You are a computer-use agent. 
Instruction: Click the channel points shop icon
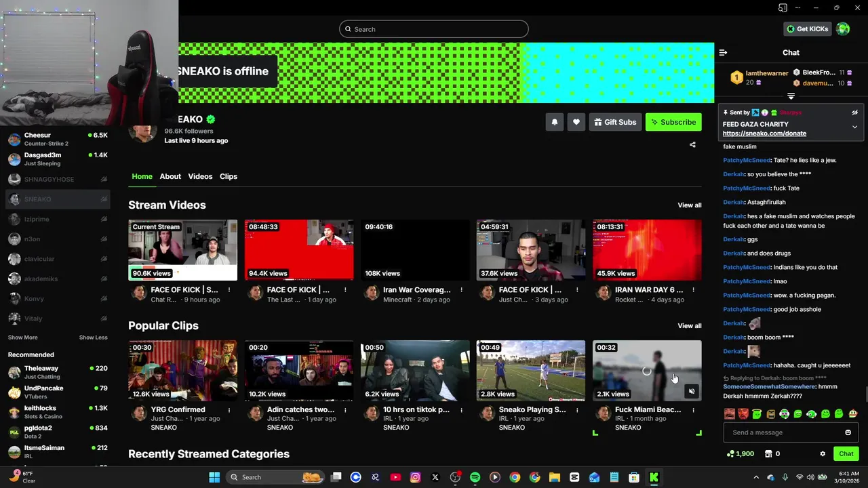tap(768, 453)
